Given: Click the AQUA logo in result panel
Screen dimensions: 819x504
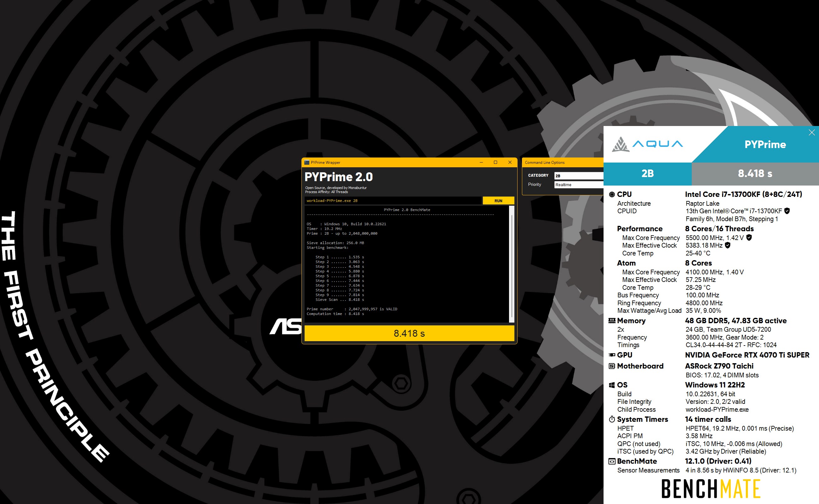Looking at the screenshot, I should tap(647, 144).
